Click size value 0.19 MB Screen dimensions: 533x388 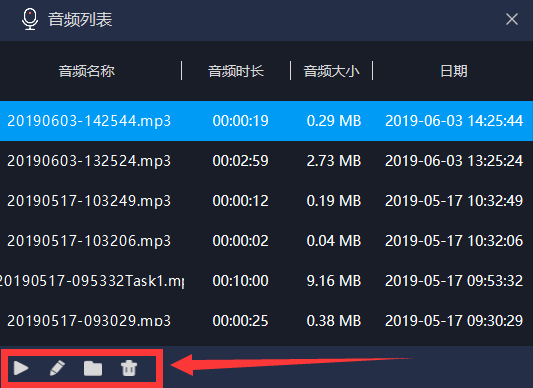334,201
